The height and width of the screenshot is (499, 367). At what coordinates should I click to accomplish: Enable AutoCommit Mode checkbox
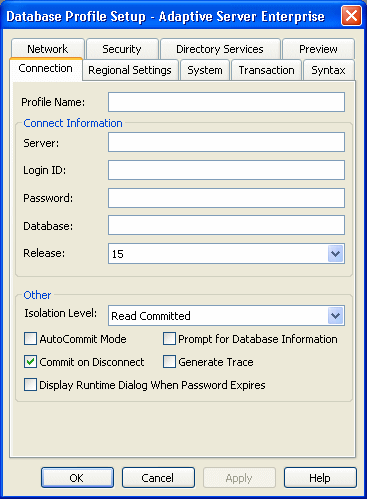[x=30, y=339]
